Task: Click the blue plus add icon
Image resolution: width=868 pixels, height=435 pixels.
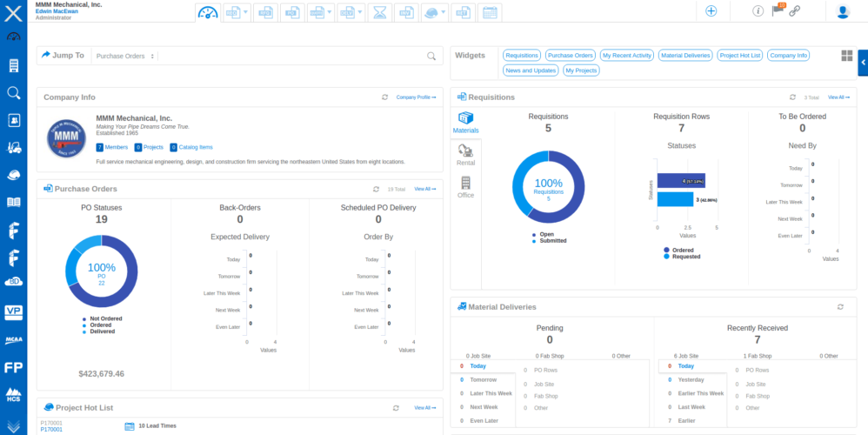Action: (x=711, y=11)
